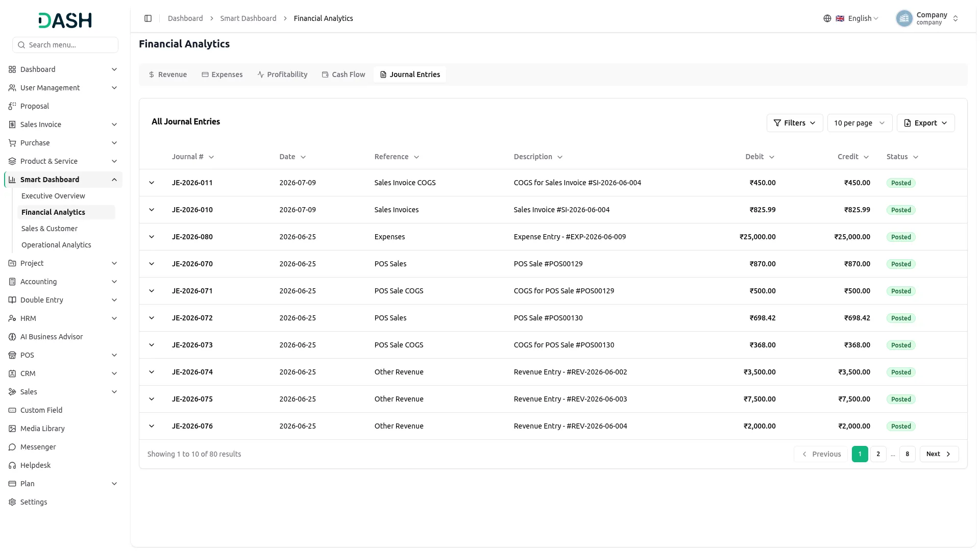Click the ₹25,000.00 debit amount
Viewport: 980px width, 551px height.
tap(757, 237)
